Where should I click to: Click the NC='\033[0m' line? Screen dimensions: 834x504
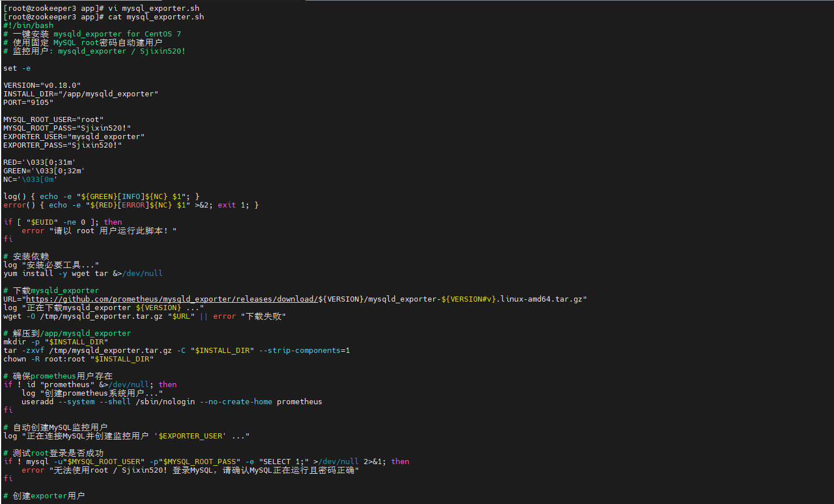coord(30,179)
